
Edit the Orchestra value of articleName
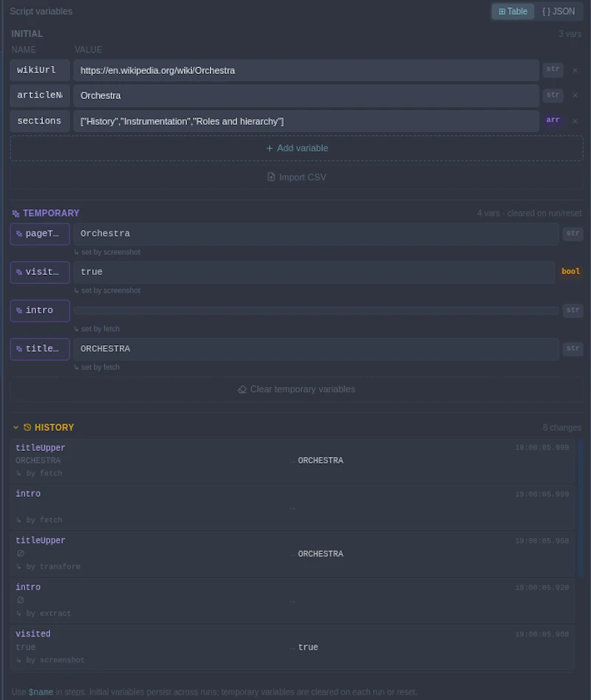point(306,95)
